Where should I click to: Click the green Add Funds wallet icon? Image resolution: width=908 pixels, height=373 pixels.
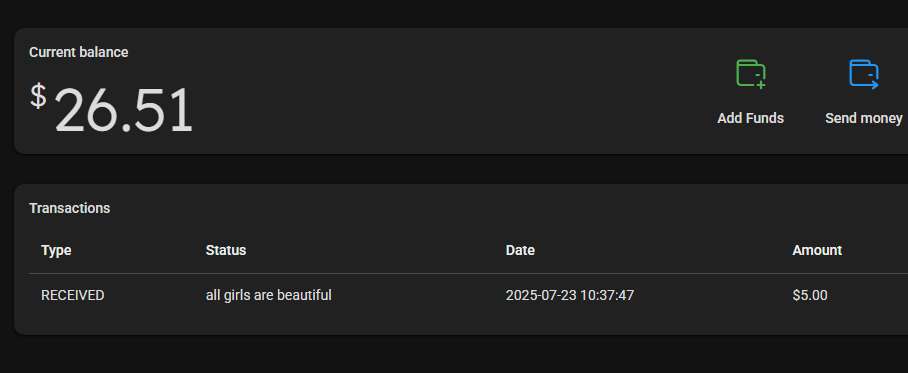(x=750, y=74)
